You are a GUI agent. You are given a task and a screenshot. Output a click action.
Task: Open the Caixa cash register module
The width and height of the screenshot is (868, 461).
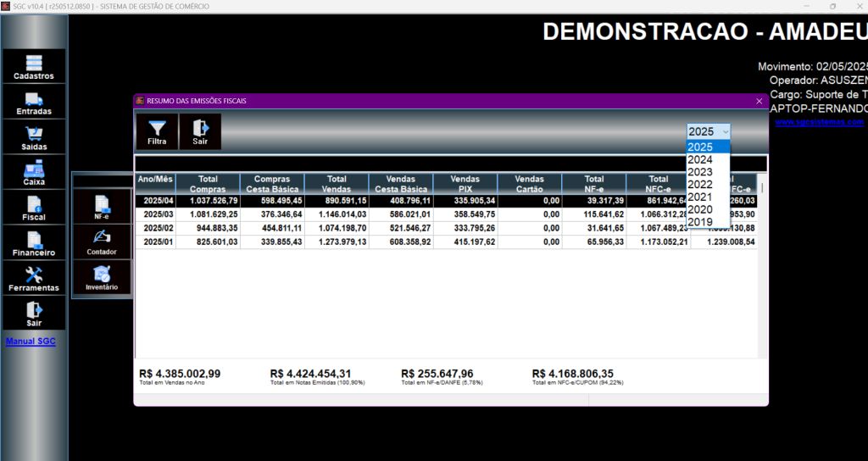(x=34, y=172)
